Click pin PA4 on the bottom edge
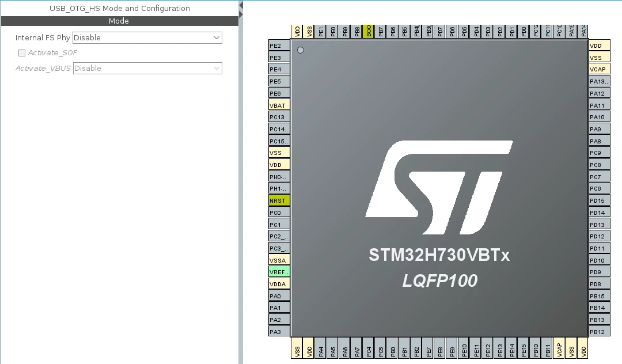Image resolution: width=622 pixels, height=364 pixels. pos(321,348)
